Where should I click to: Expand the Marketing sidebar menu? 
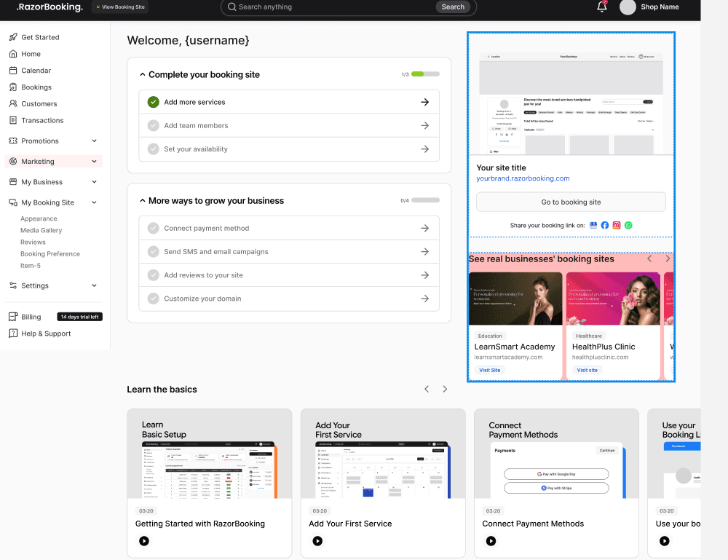(x=94, y=161)
